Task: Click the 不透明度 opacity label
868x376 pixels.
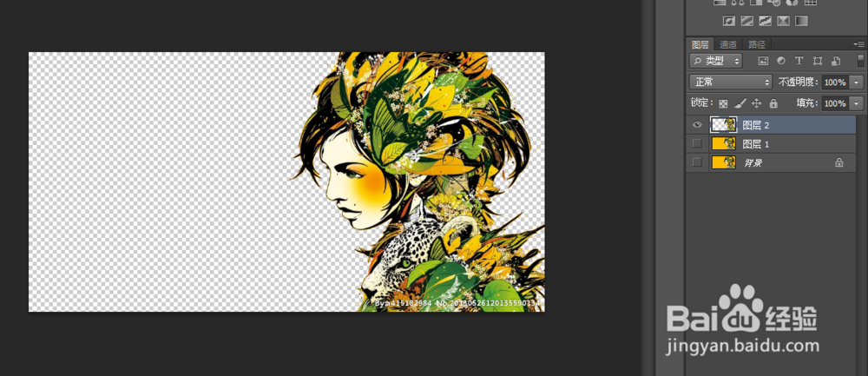Action: tap(799, 82)
